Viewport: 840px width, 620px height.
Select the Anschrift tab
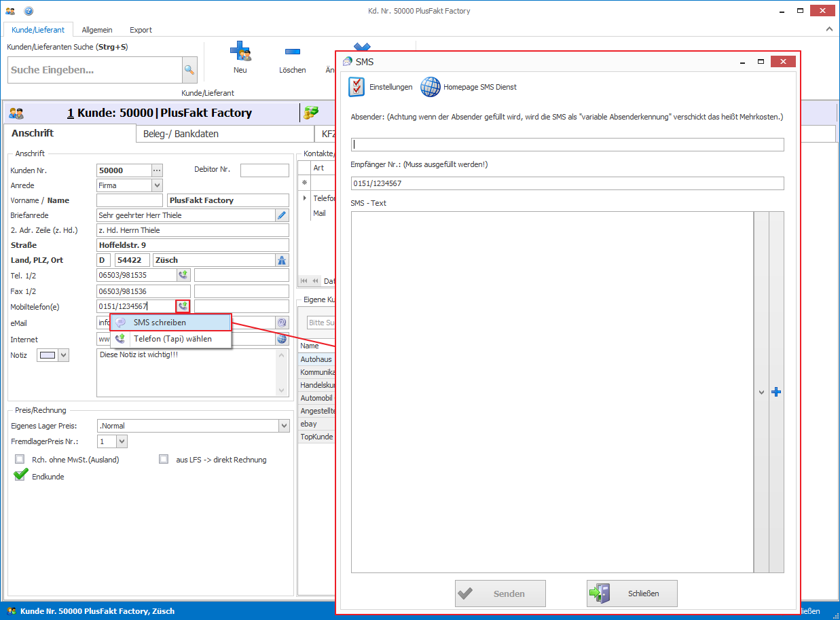[x=70, y=133]
